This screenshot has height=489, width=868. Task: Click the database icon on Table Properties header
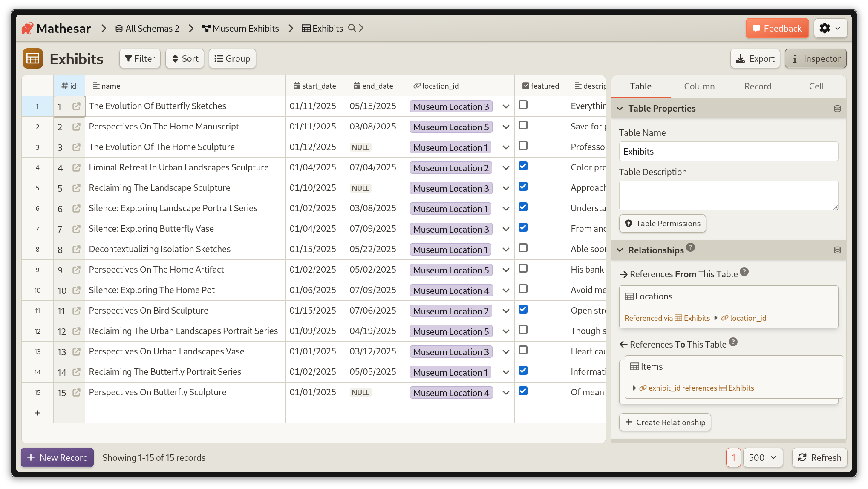click(x=837, y=108)
